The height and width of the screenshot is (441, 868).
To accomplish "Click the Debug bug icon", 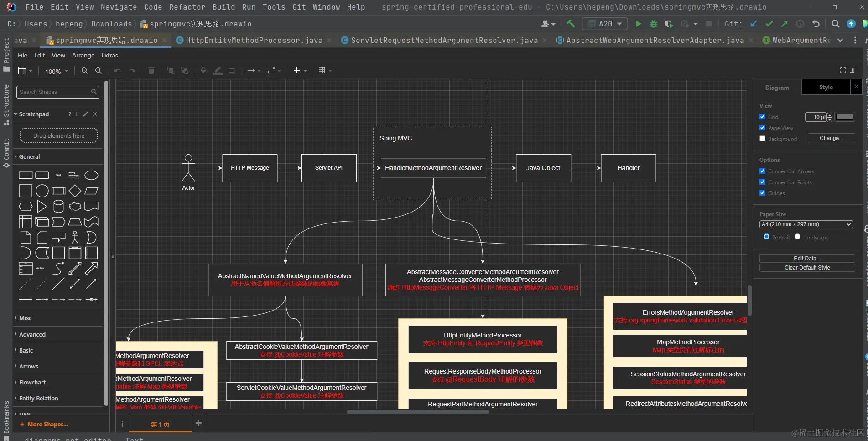I will pos(654,24).
